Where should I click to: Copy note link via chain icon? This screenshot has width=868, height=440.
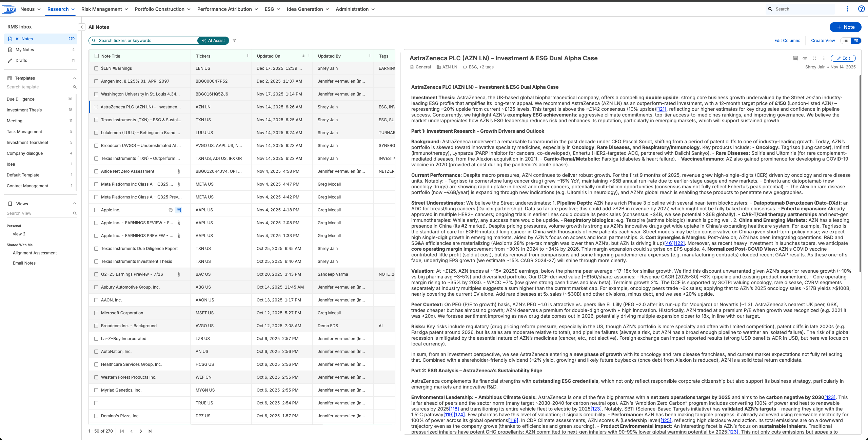[x=805, y=58]
